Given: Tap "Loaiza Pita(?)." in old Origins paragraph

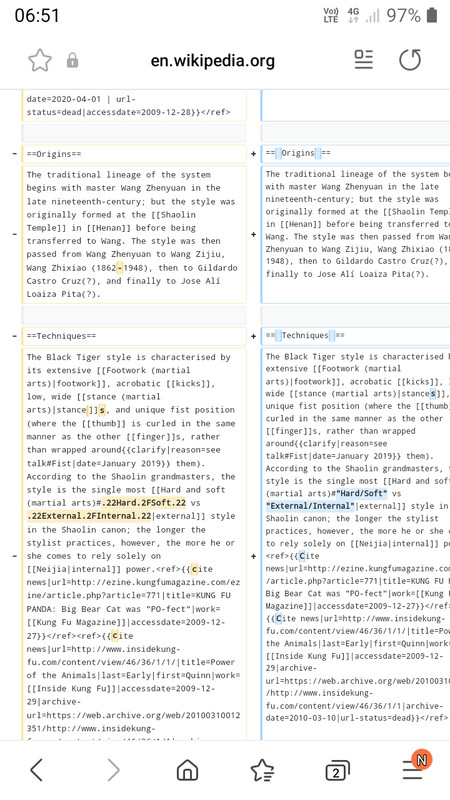Looking at the screenshot, I should 64,294.
